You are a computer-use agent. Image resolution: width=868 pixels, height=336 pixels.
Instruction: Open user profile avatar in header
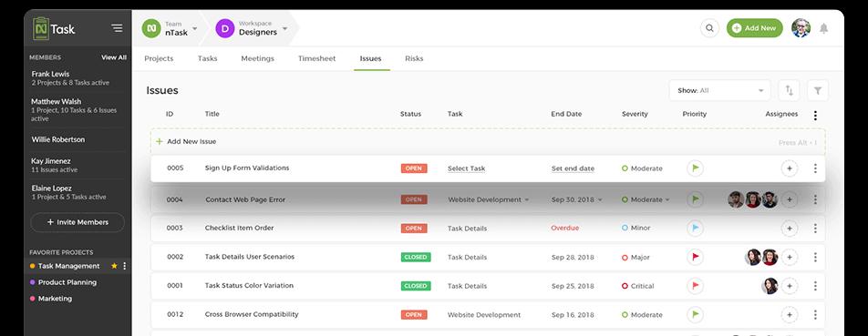tap(801, 28)
